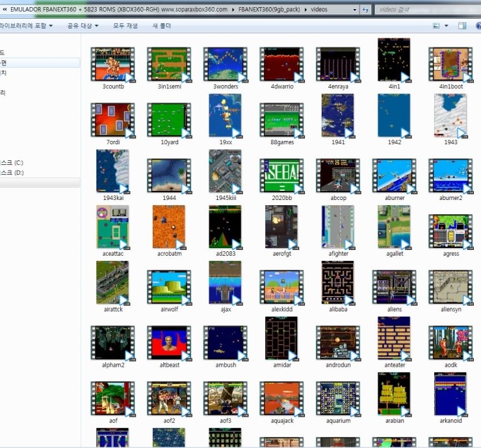
Task: Select the agress video icon
Action: [450, 232]
